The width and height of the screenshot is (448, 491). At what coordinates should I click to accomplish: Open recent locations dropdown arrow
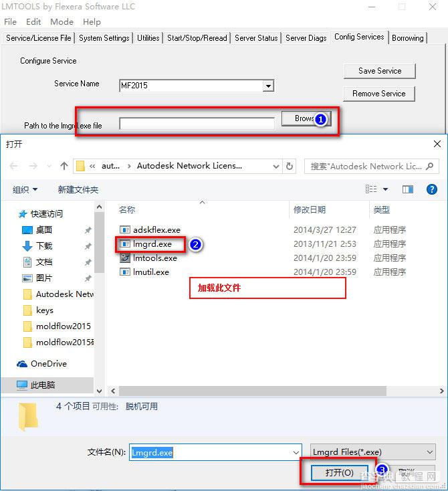coord(49,166)
